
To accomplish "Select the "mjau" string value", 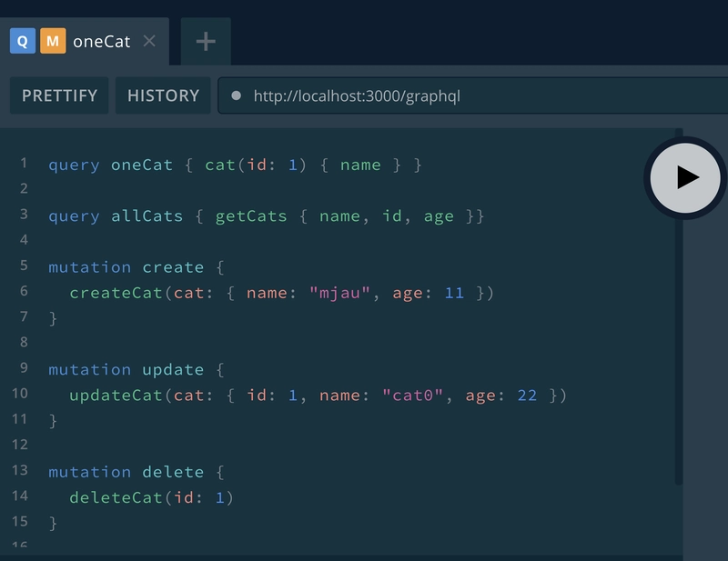I will coord(339,293).
